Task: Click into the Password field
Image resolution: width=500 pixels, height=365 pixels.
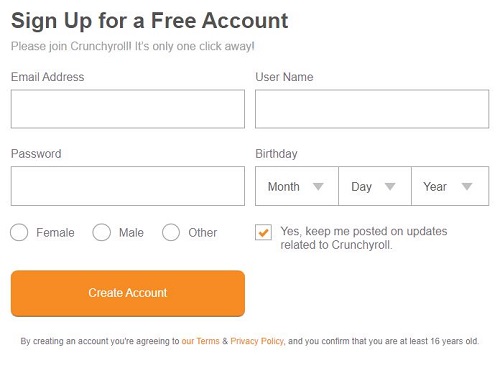Action: (x=128, y=186)
